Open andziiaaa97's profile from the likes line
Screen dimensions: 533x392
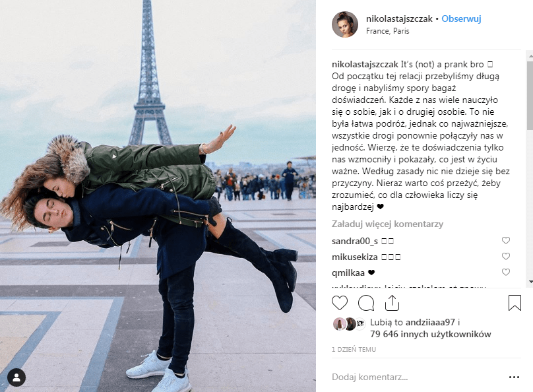click(x=430, y=322)
